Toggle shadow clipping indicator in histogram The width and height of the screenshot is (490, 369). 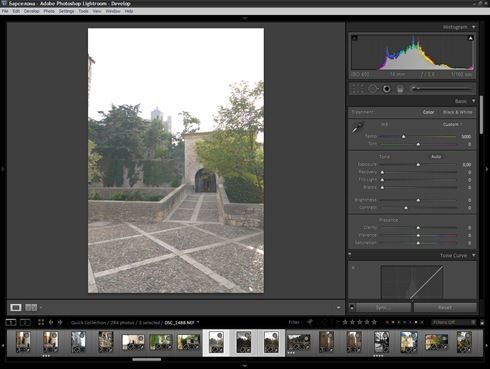point(354,38)
